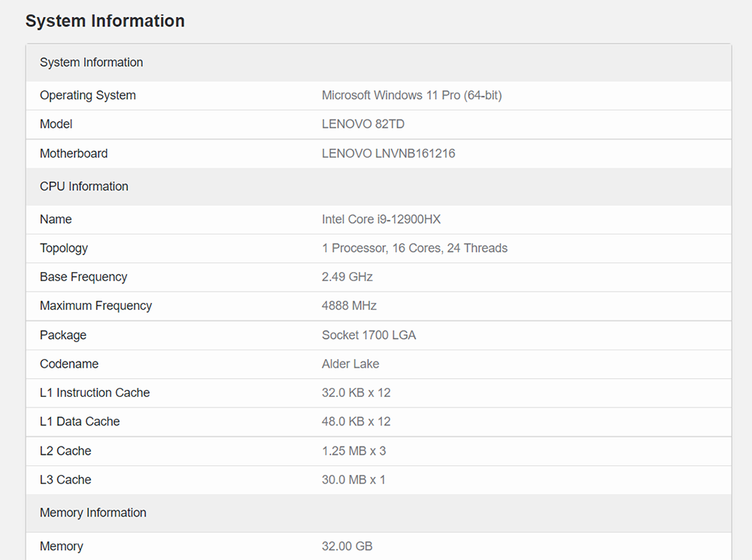The width and height of the screenshot is (752, 560).
Task: Select the 4888 MHz maximum frequency value
Action: [349, 306]
